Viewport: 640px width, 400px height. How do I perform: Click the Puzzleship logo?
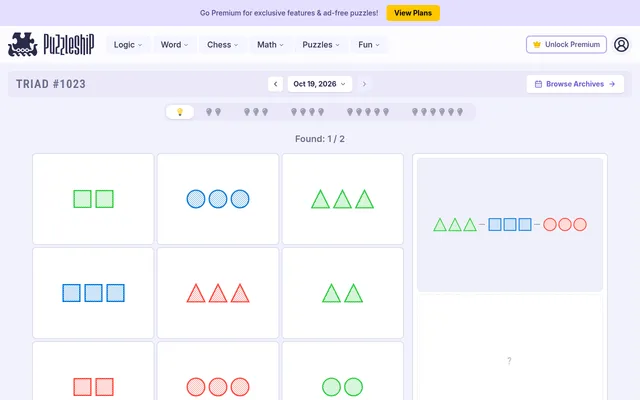pos(51,44)
